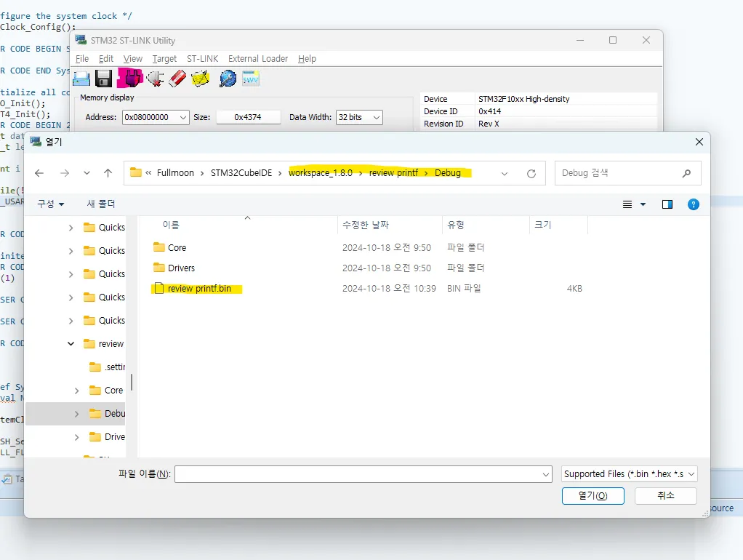Viewport: 743px width, 560px height.
Task: Click the 취소 cancel button
Action: click(666, 496)
